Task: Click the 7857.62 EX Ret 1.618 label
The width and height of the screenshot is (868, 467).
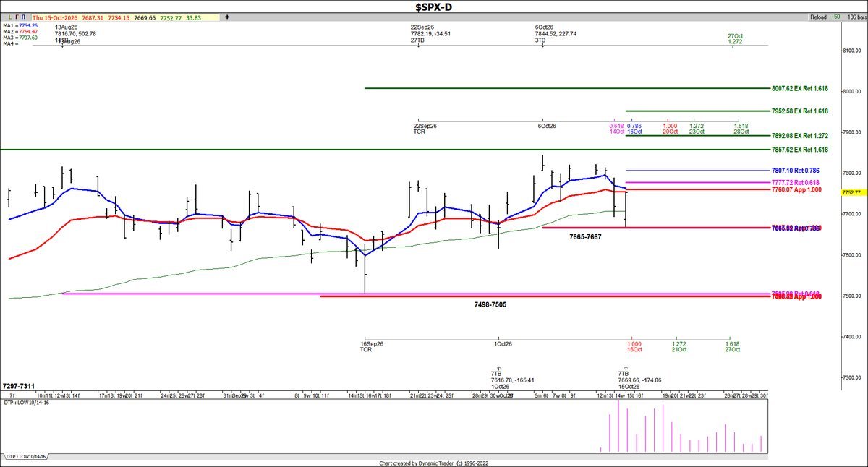Action: [x=800, y=150]
